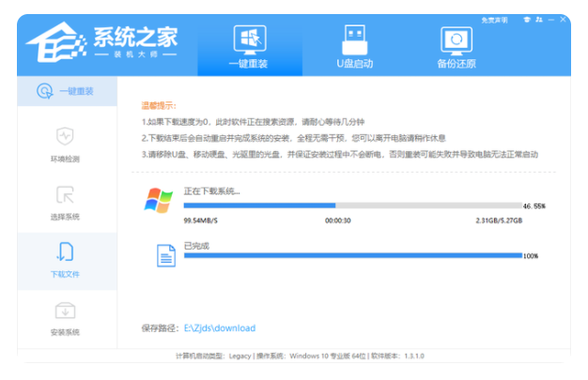Select 一键重装 in the left sidebar

point(65,91)
